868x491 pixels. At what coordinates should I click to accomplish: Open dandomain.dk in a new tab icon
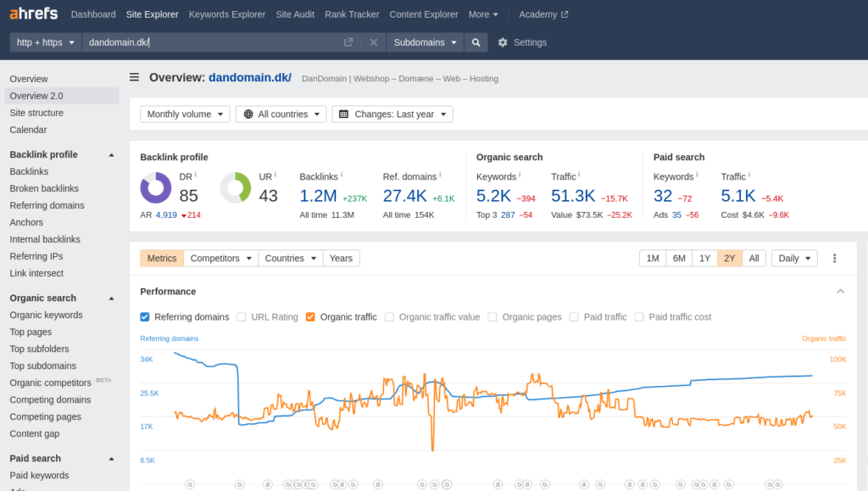click(x=349, y=42)
